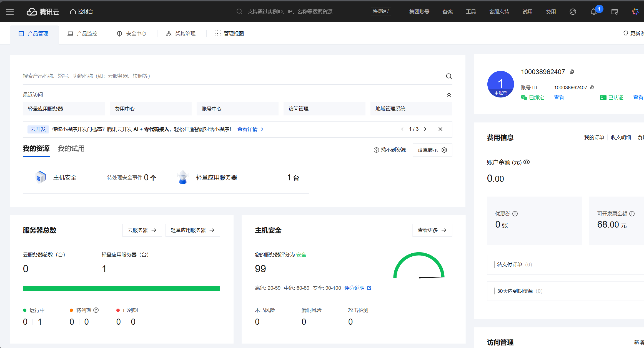Copy the account name 100038962407

click(x=572, y=72)
